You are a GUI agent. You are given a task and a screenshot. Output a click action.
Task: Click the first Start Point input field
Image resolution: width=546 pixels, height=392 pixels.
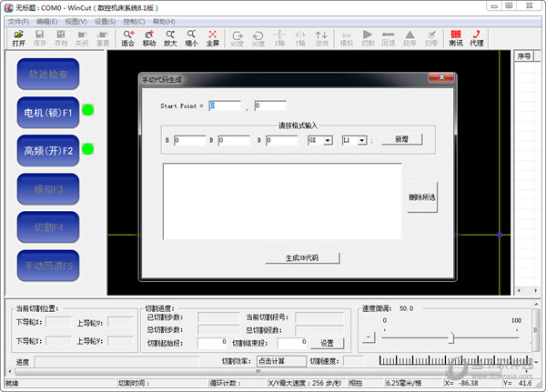(225, 106)
